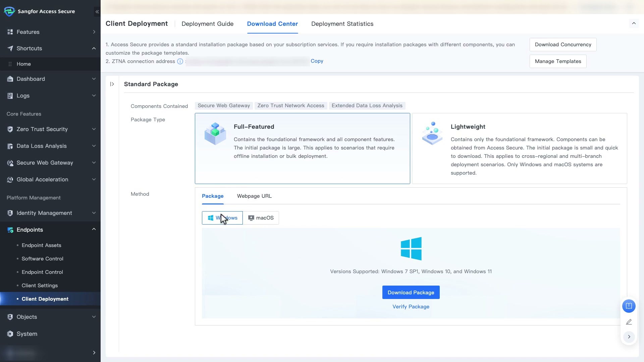This screenshot has width=644, height=362.
Task: Open the Download Center tab
Action: point(272,24)
